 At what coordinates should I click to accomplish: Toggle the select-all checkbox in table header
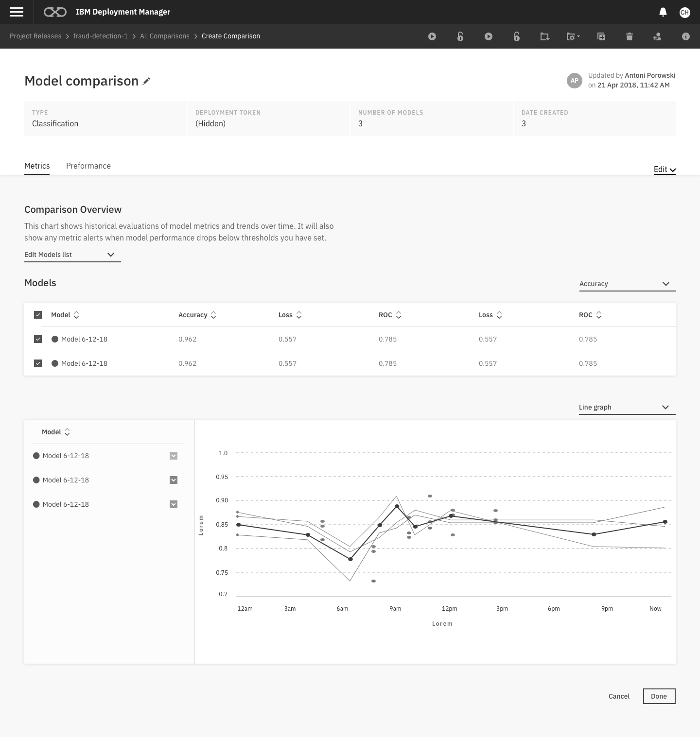coord(38,315)
